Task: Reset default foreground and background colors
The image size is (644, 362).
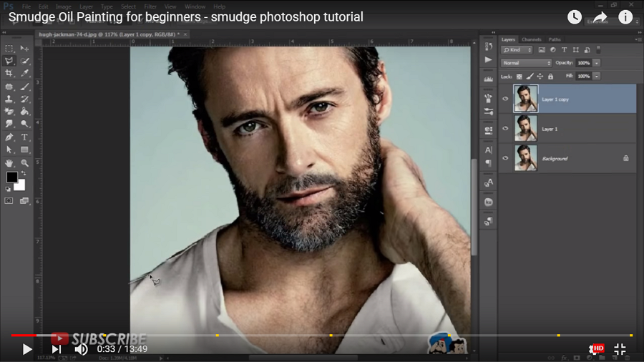Action: [x=8, y=189]
